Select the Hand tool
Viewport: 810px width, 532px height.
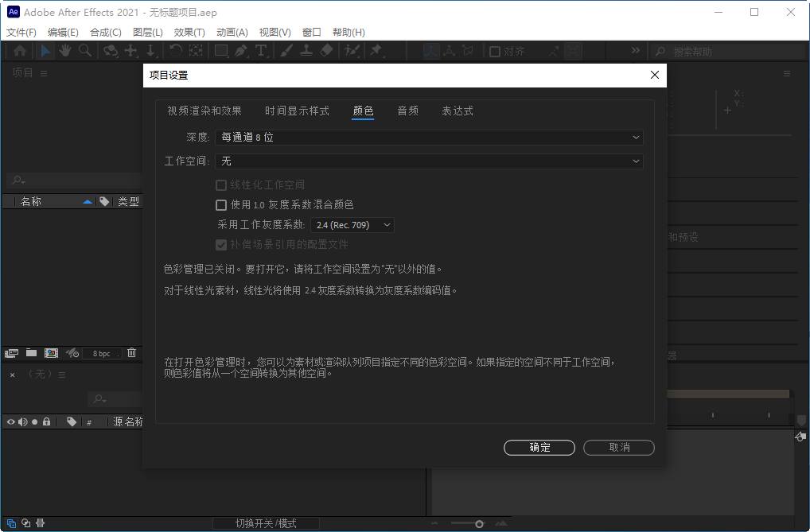coord(64,51)
